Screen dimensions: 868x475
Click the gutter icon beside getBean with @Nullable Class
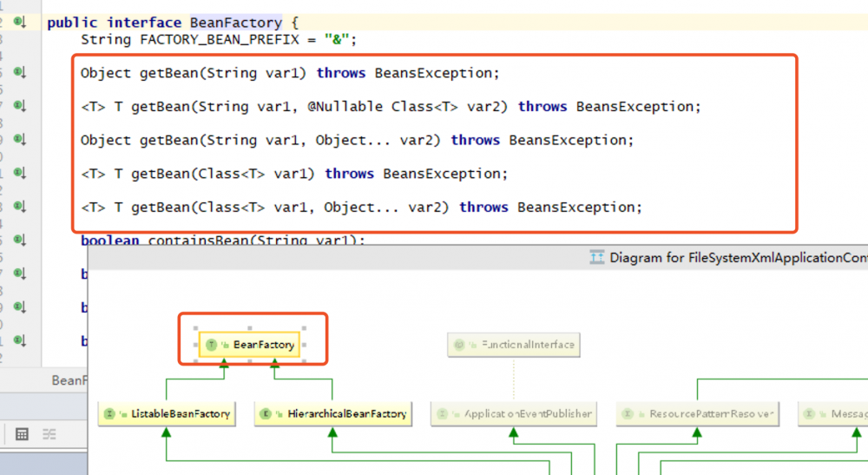pos(20,106)
